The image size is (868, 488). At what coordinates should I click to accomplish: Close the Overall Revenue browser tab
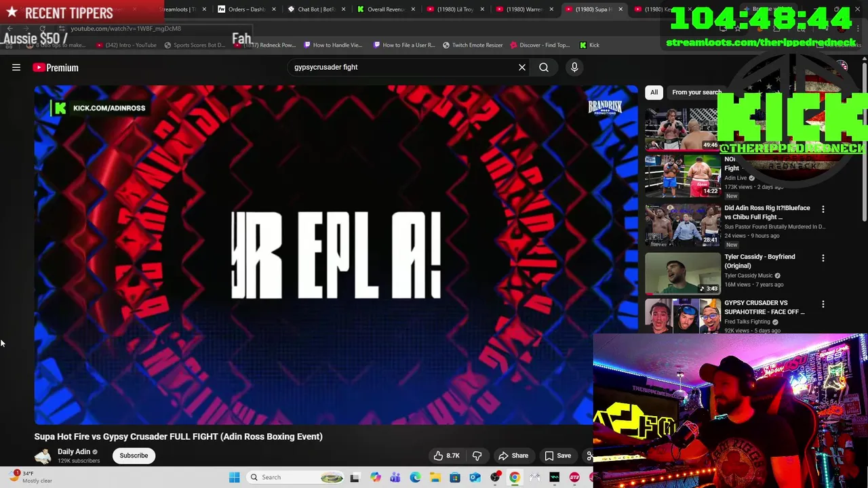pos(413,9)
